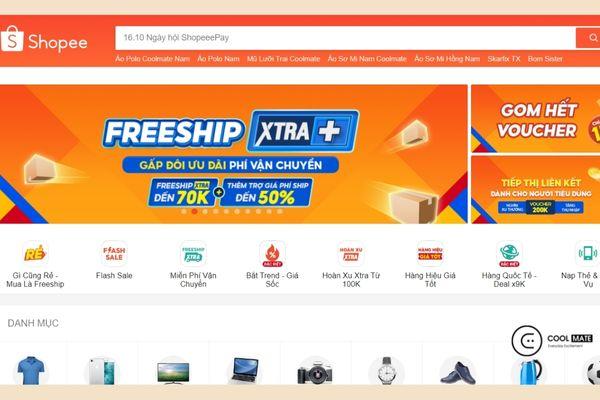Select Hàng Hiệu Giá Tốt icon
Screen dimensions: 600x400
coord(430,253)
